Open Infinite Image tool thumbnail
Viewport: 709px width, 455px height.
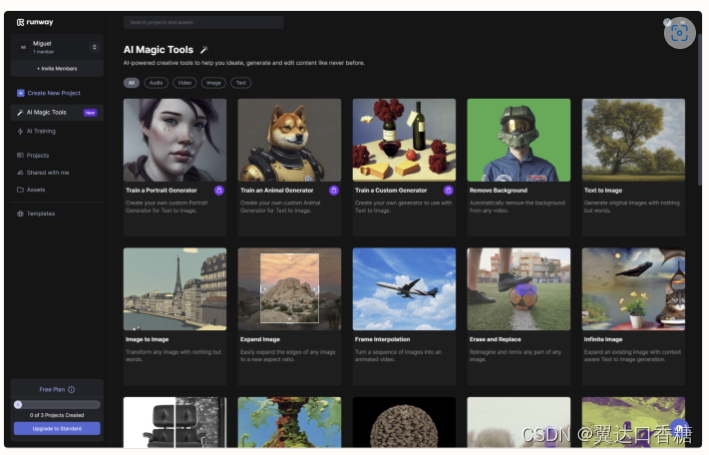pyautogui.click(x=633, y=289)
